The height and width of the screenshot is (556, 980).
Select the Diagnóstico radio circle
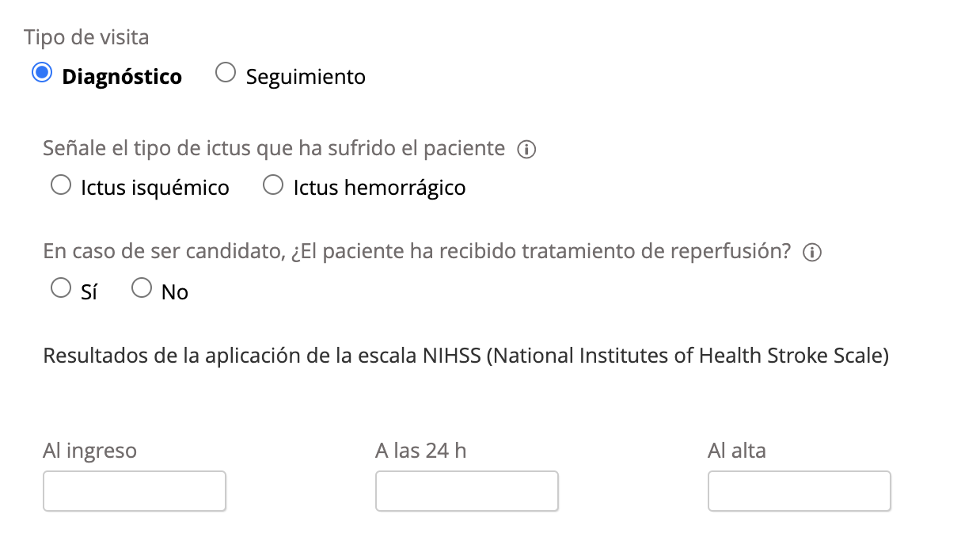pyautogui.click(x=41, y=74)
